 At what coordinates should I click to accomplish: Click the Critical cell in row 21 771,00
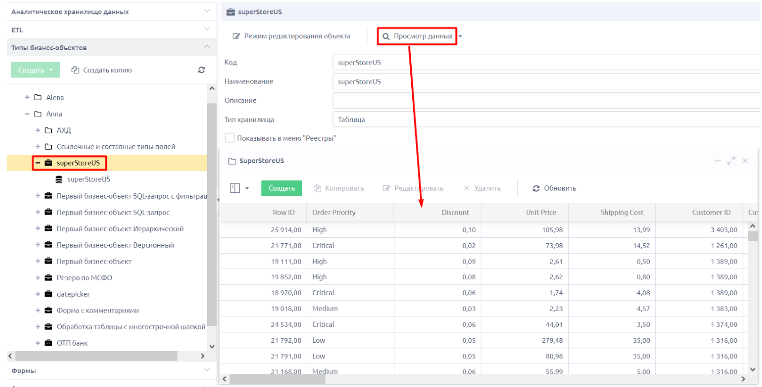click(x=350, y=246)
